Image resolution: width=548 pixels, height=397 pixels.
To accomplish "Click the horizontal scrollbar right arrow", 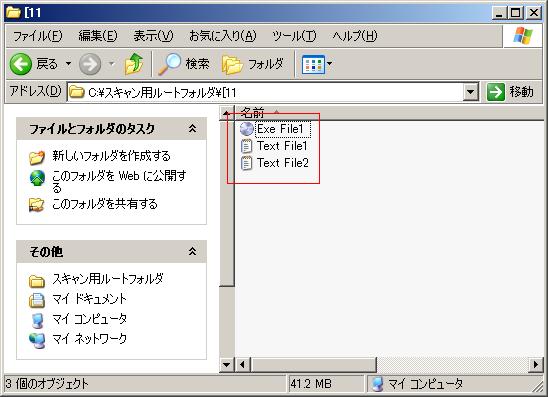I will pyautogui.click(x=536, y=365).
